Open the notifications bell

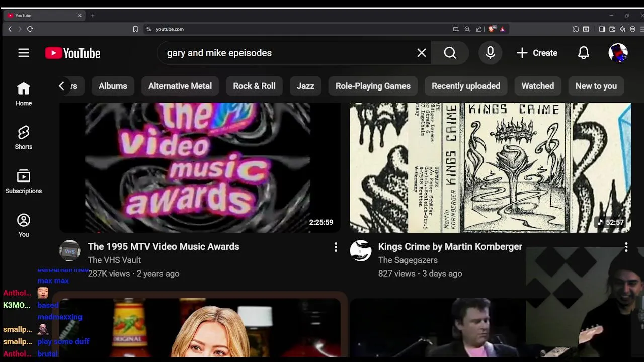coord(584,53)
